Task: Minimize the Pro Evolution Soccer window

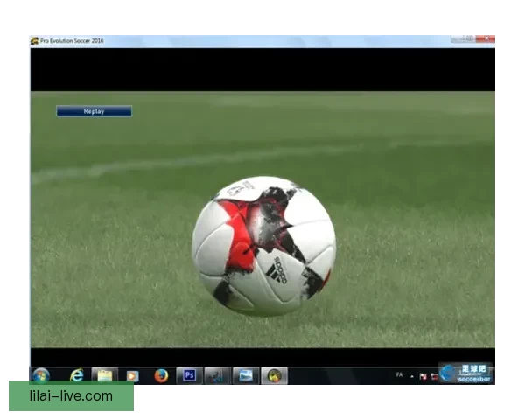Action: 458,39
